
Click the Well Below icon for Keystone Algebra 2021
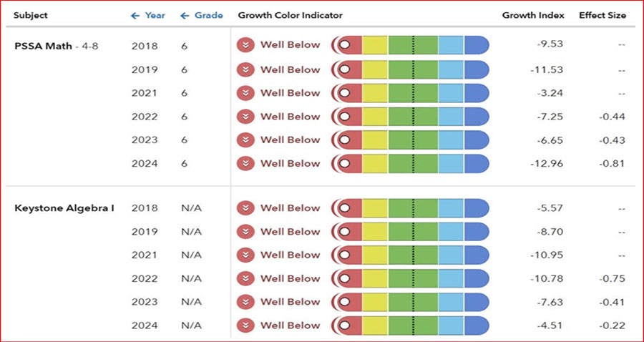coord(246,255)
